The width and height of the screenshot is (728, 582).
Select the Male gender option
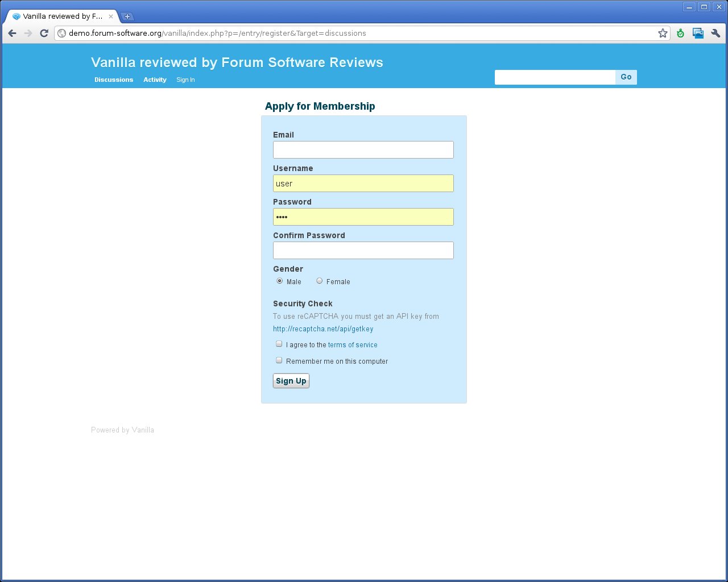pyautogui.click(x=279, y=281)
